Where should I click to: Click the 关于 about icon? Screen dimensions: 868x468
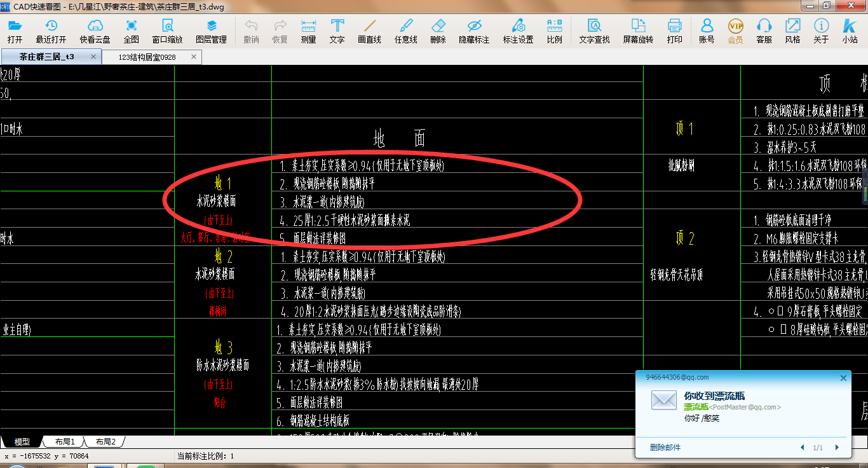pyautogui.click(x=821, y=31)
